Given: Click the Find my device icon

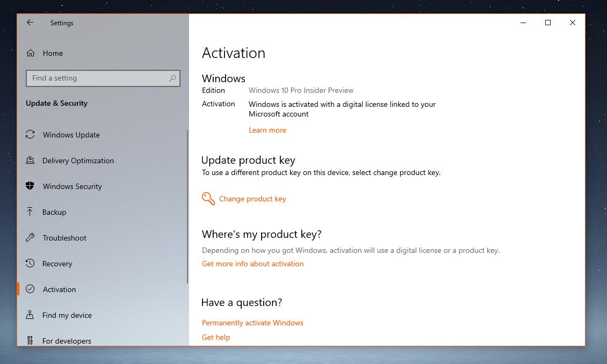Looking at the screenshot, I should point(30,315).
